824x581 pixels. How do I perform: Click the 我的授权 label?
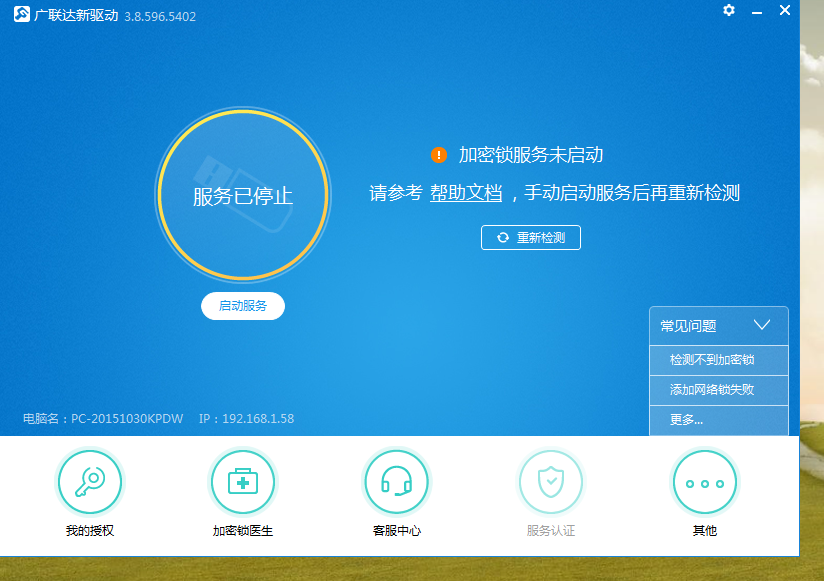click(90, 531)
